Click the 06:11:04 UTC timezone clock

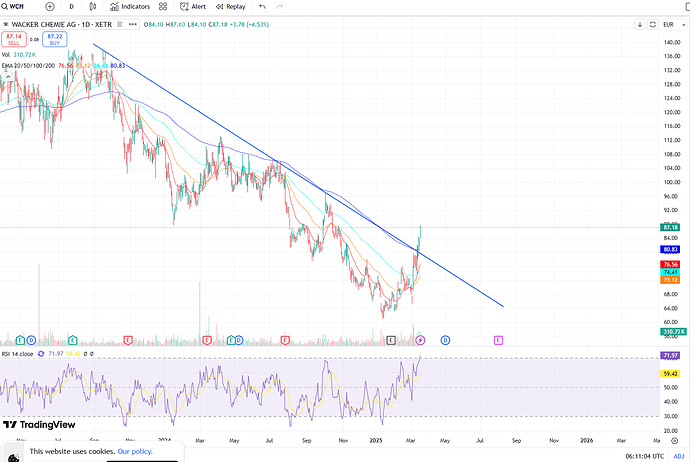tap(645, 456)
